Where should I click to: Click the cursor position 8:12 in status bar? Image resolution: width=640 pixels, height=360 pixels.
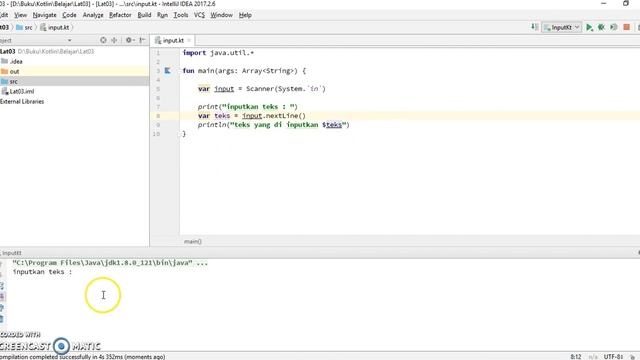pos(576,357)
